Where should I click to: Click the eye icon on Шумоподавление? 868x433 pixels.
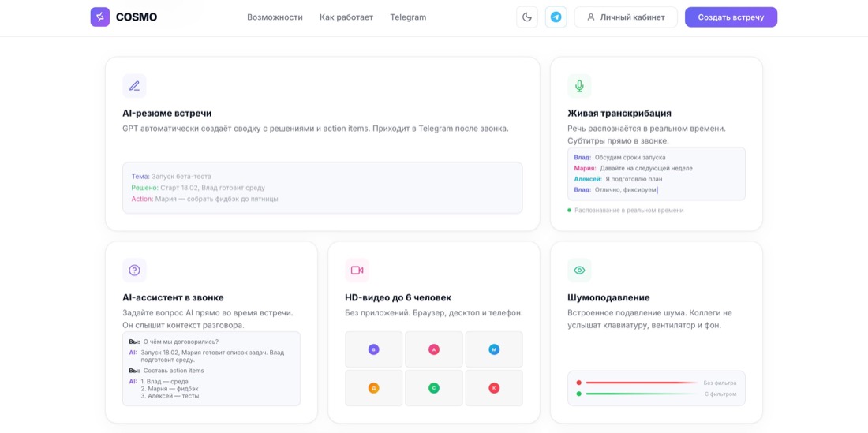[580, 270]
